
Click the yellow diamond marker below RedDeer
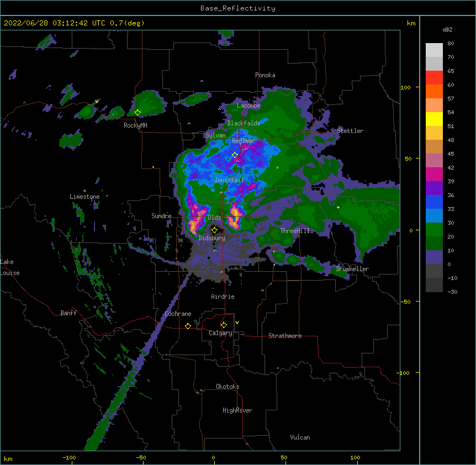click(235, 155)
